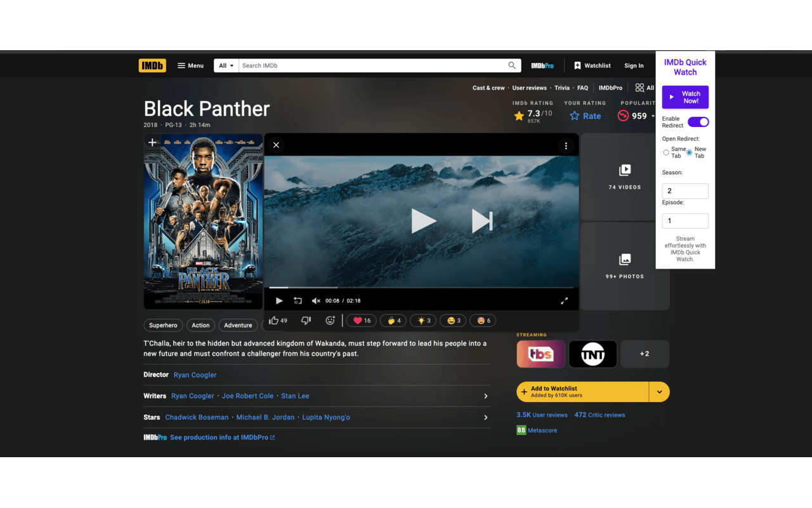Open Chadwick Boseman link
The width and height of the screenshot is (812, 508).
(197, 417)
